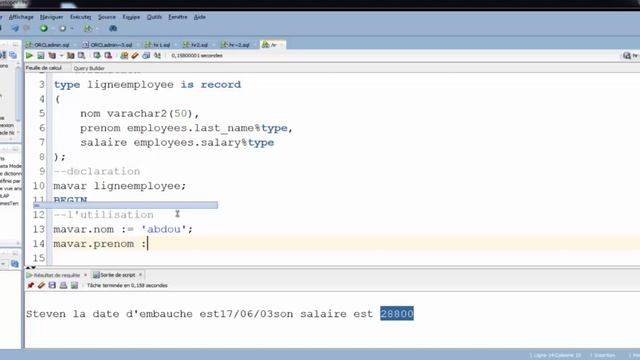Click 'prenom employees.last_name%type' line

click(x=187, y=128)
